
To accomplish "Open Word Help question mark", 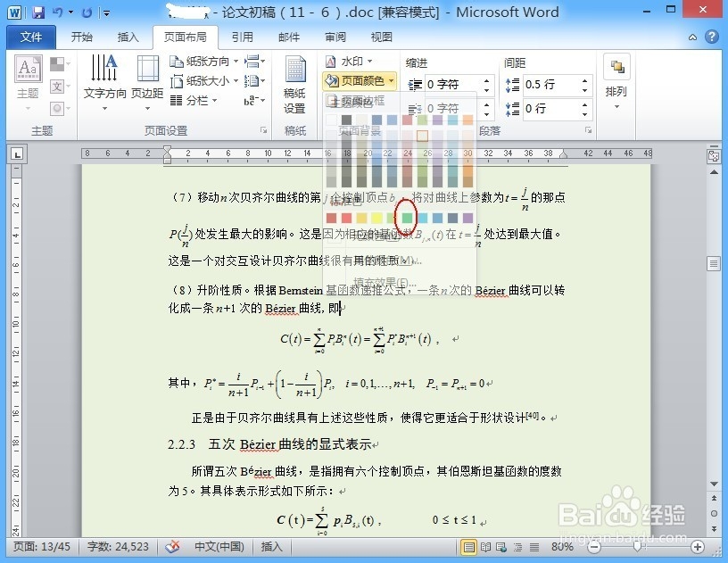I will pyautogui.click(x=712, y=37).
